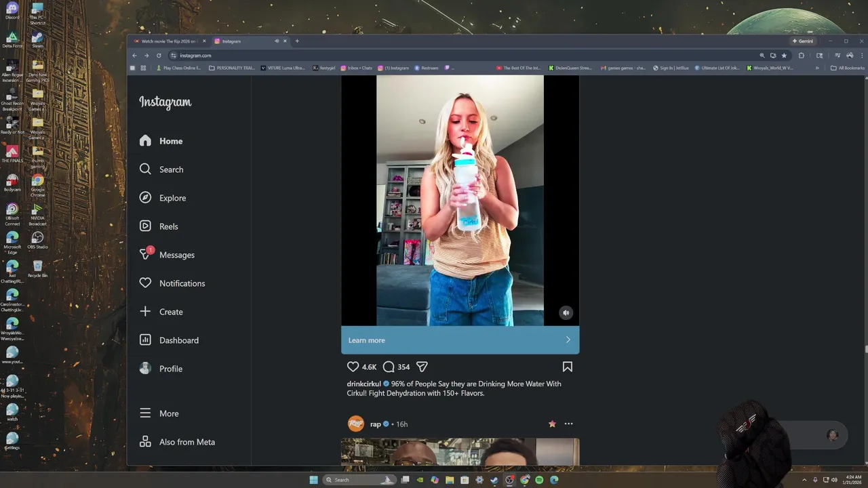Open Also from Meta
Screen dimensions: 868x488
point(177,442)
